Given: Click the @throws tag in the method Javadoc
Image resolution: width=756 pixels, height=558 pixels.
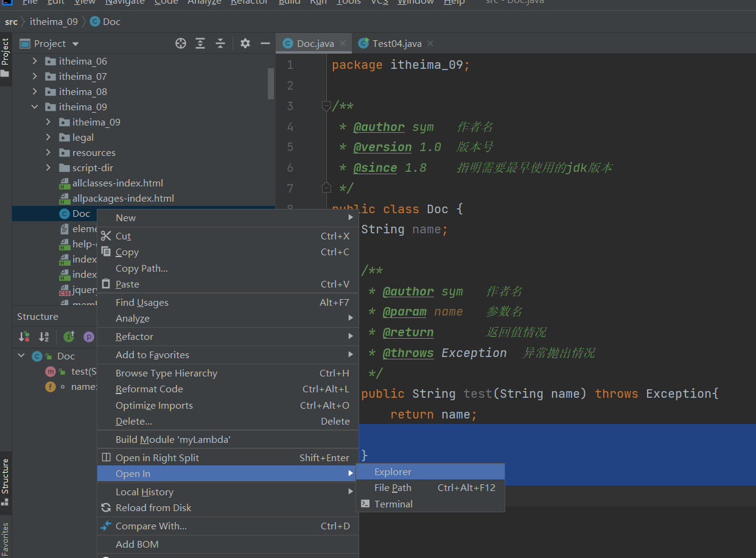Looking at the screenshot, I should [x=408, y=353].
